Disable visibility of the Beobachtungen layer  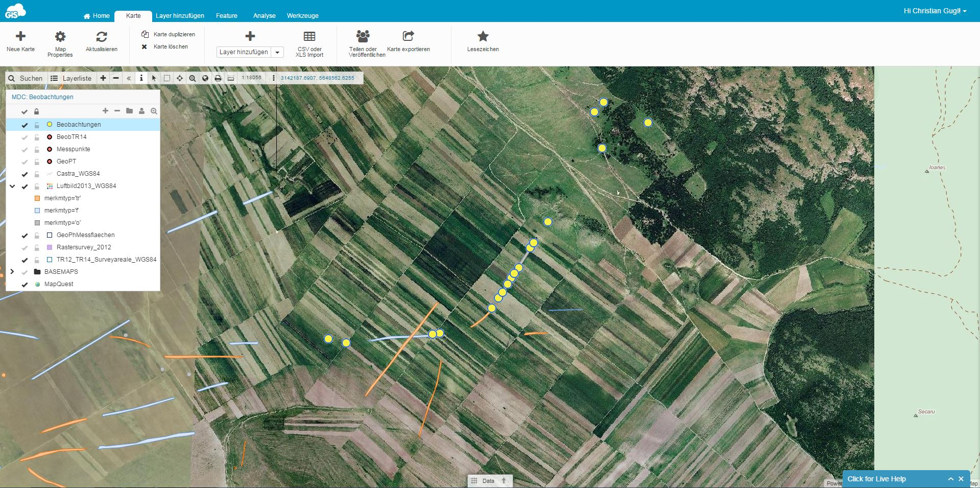click(x=25, y=124)
